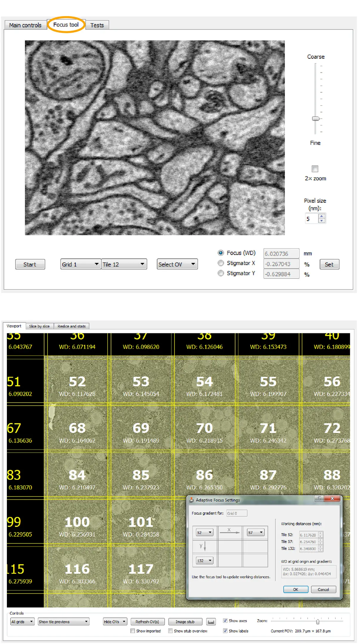Click the Current FOV value text
The height and width of the screenshot is (644, 358).
[313, 631]
